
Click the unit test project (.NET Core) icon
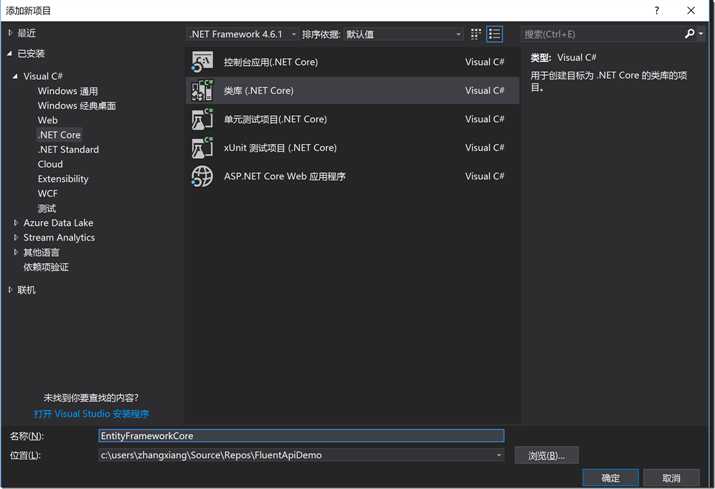(202, 119)
